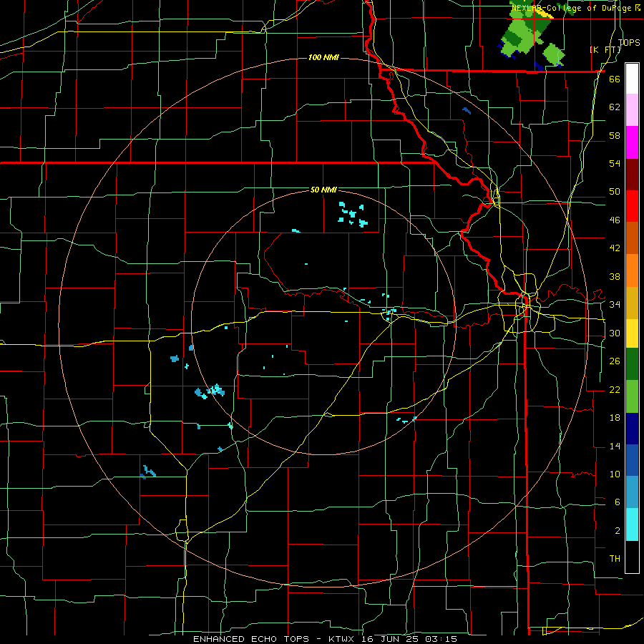Click the medium blue legend segment
644x644 pixels.
[632, 460]
